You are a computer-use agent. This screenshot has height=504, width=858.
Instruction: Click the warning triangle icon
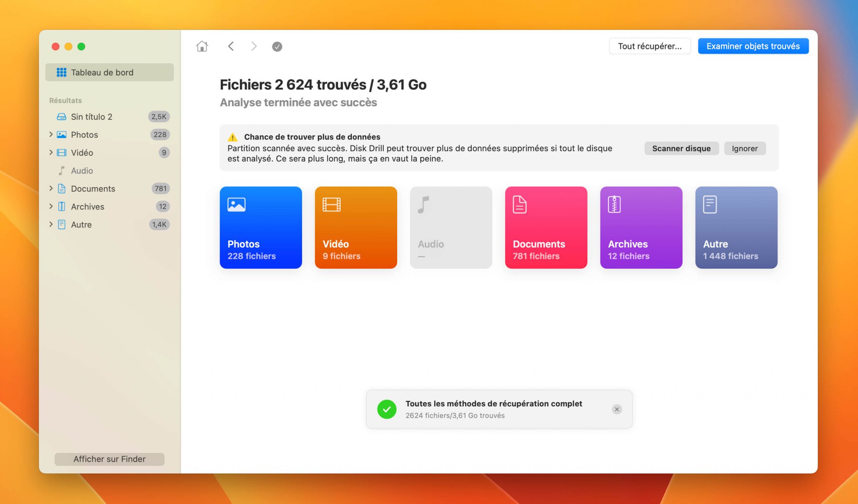point(233,137)
